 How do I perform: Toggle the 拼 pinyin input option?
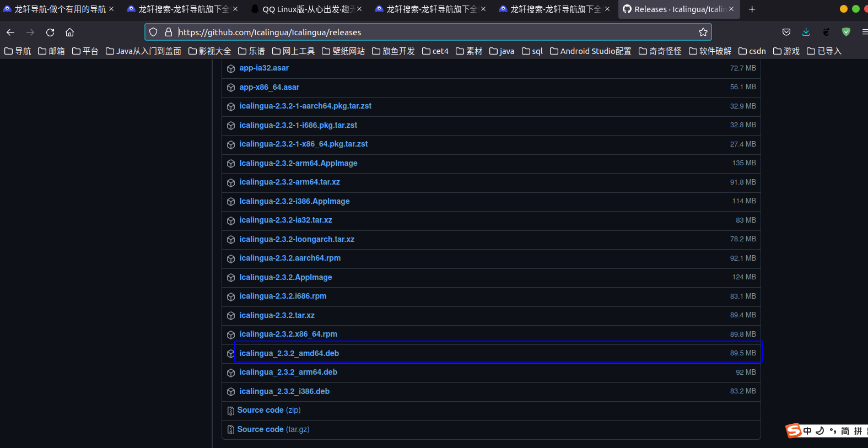[858, 431]
